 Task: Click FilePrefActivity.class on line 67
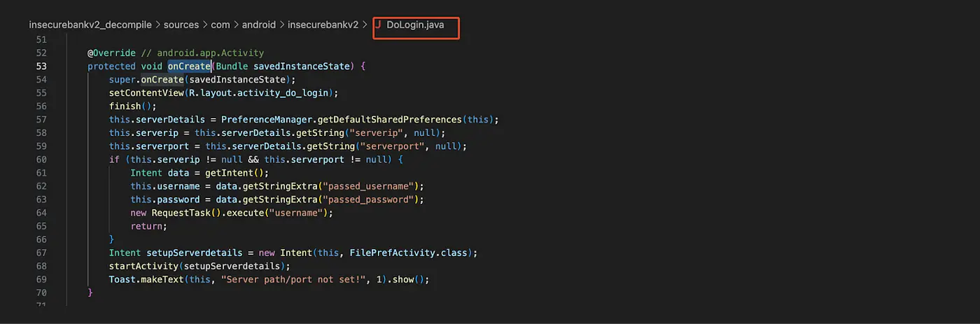(x=408, y=253)
